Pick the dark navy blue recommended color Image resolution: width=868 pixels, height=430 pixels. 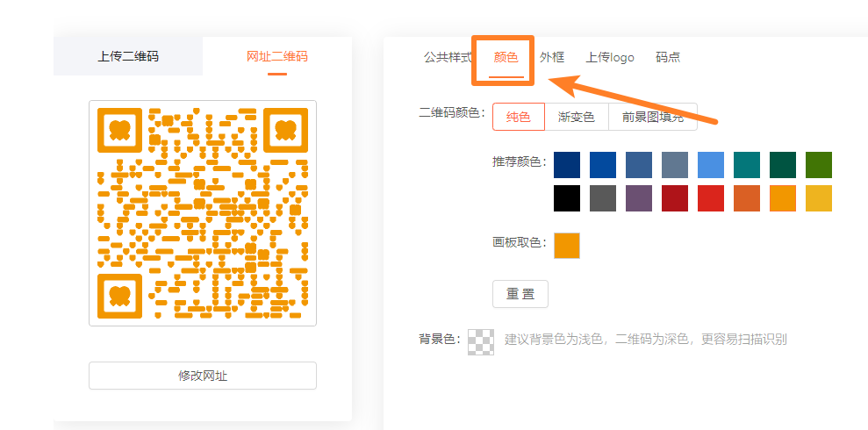pyautogui.click(x=567, y=165)
